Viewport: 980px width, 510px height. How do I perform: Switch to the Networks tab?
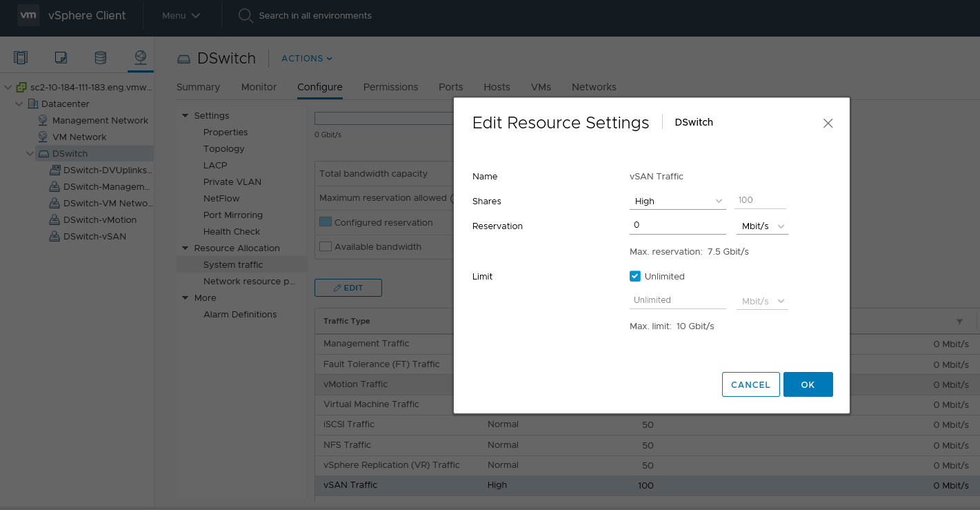(x=594, y=87)
